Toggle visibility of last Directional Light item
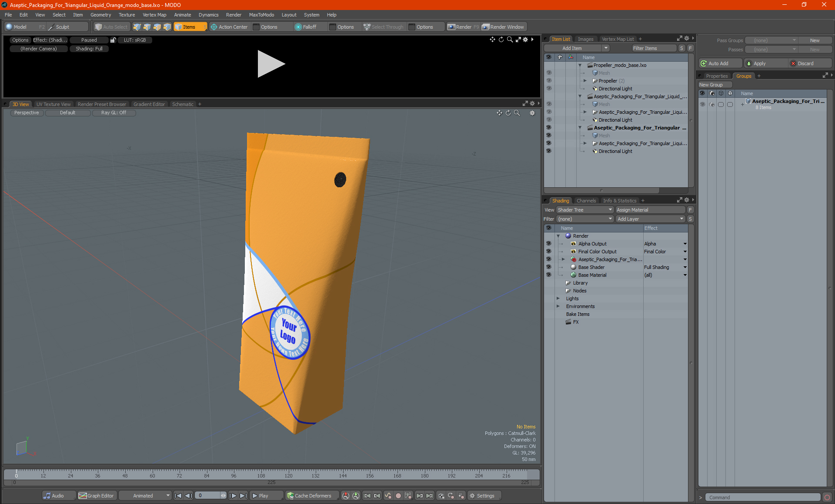 click(x=549, y=151)
